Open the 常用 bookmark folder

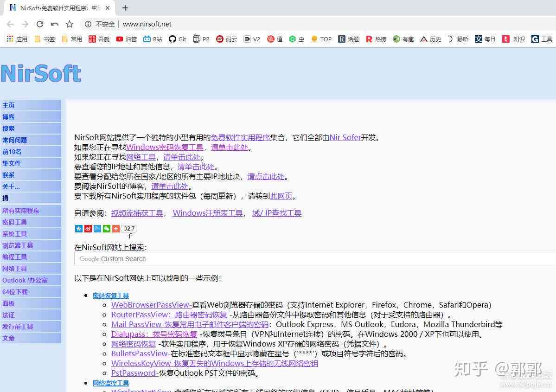72,39
